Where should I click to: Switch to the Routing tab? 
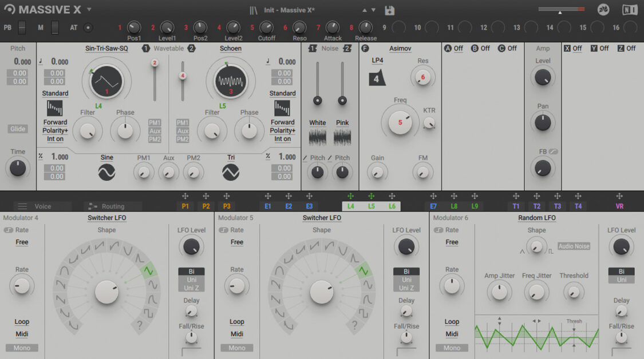pos(113,206)
